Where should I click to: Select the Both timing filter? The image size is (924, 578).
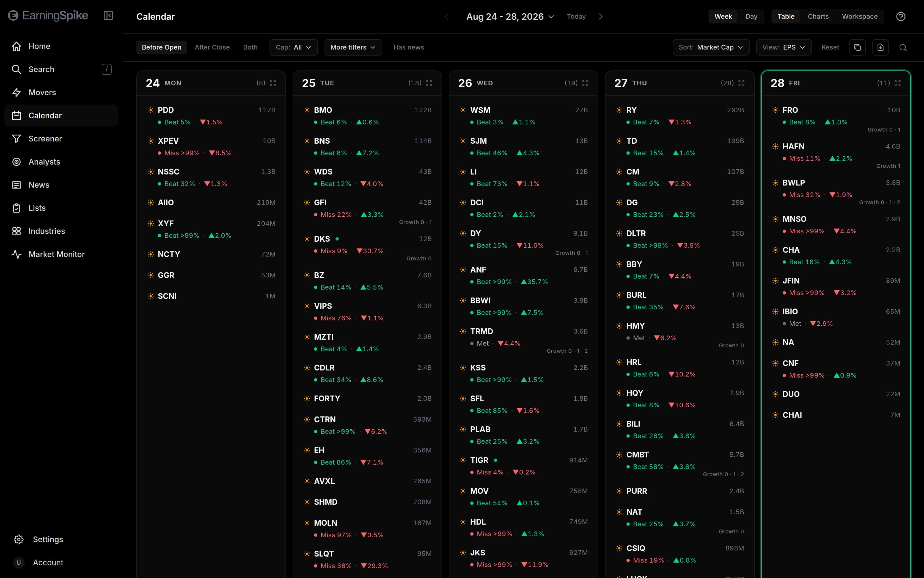pyautogui.click(x=250, y=47)
